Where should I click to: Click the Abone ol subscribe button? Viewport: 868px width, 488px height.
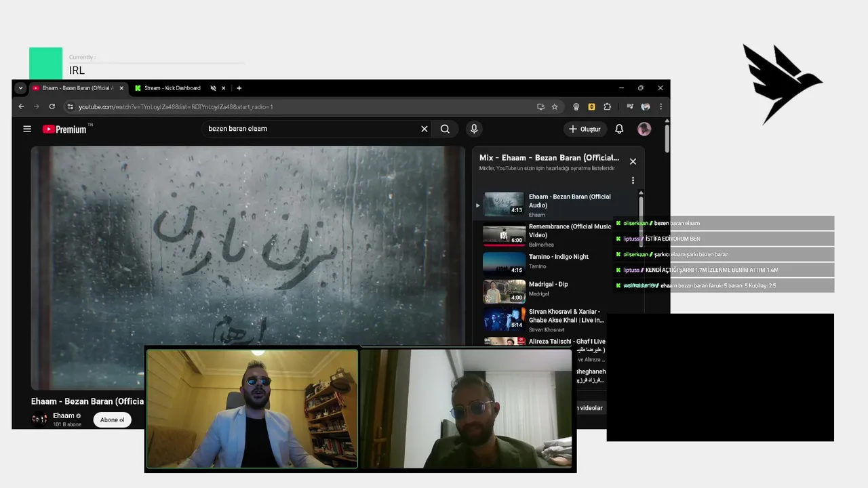click(x=112, y=420)
